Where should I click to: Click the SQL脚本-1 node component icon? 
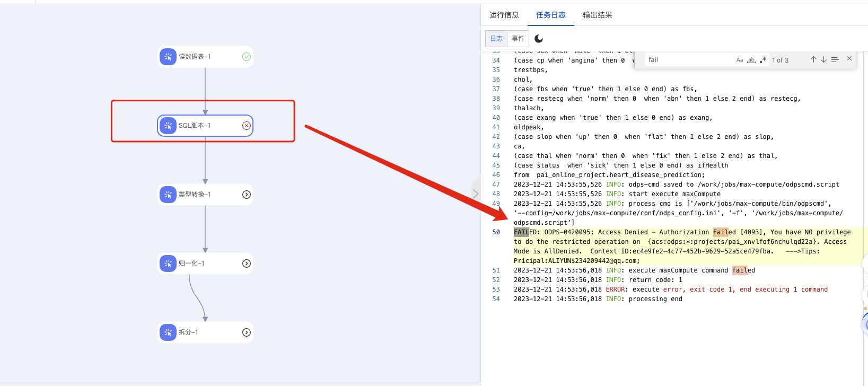[x=168, y=126]
